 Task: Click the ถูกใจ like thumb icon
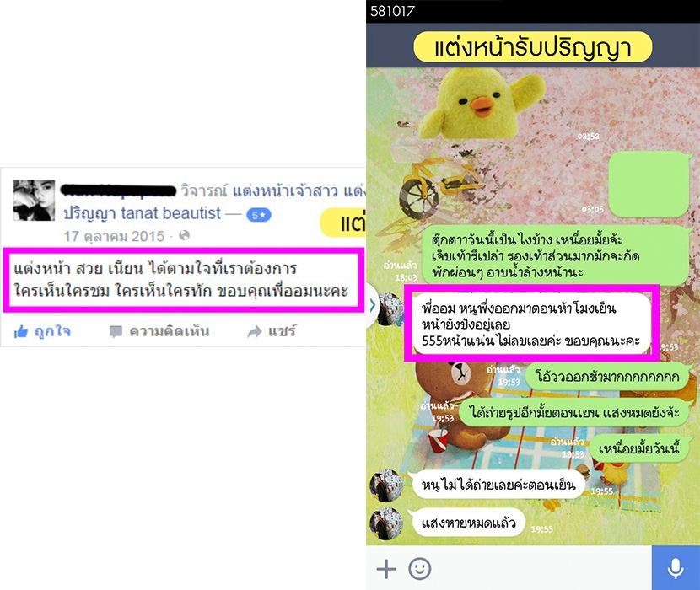[x=21, y=331]
